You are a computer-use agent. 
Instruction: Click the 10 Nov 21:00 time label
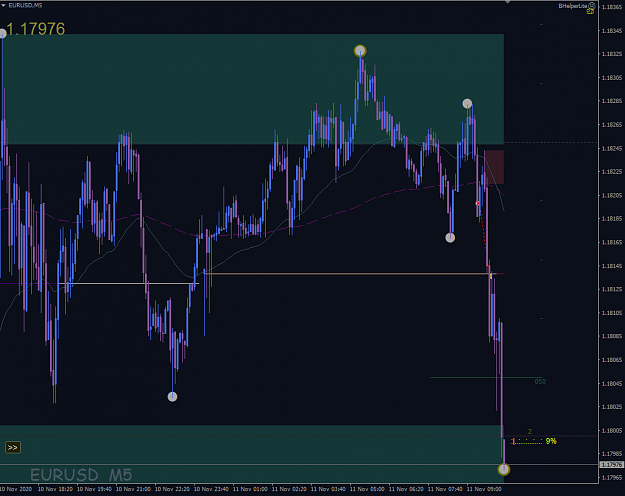pos(133,489)
